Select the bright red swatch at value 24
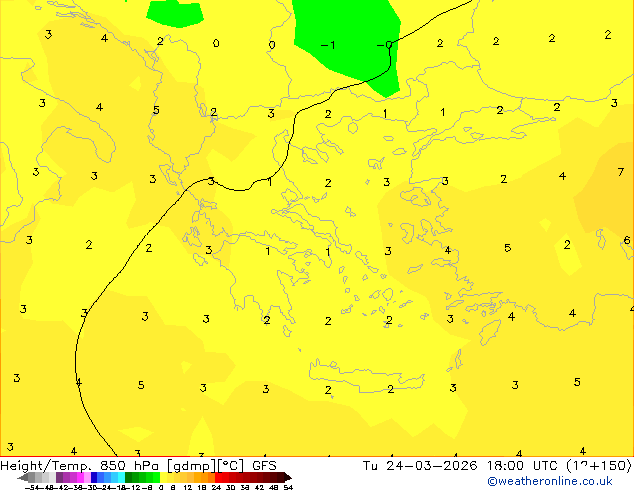Screen dimensions: 634x490 pyautogui.click(x=218, y=477)
